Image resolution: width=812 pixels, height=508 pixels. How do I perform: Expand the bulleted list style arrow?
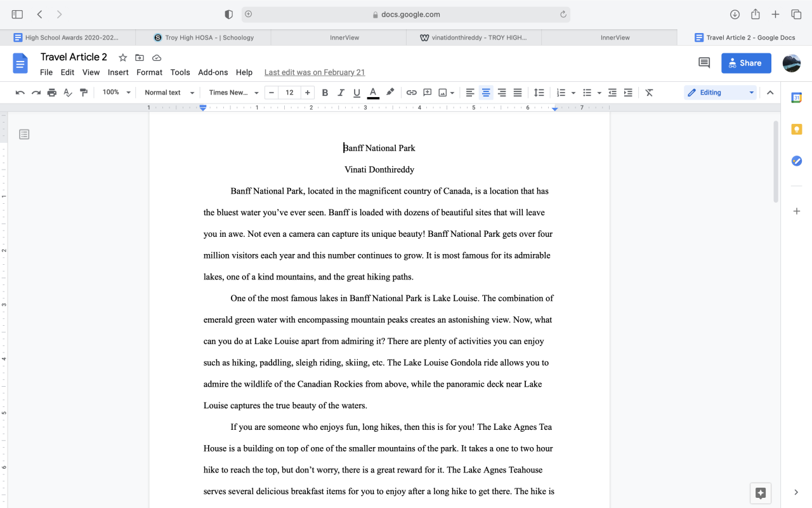click(599, 93)
